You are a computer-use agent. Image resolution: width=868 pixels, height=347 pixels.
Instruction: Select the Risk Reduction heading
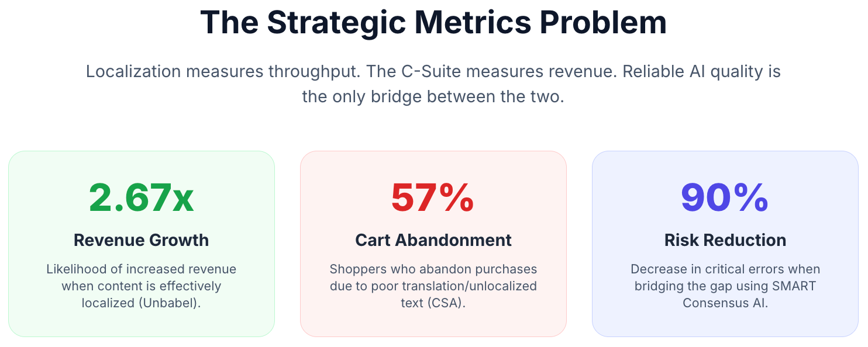(x=725, y=240)
